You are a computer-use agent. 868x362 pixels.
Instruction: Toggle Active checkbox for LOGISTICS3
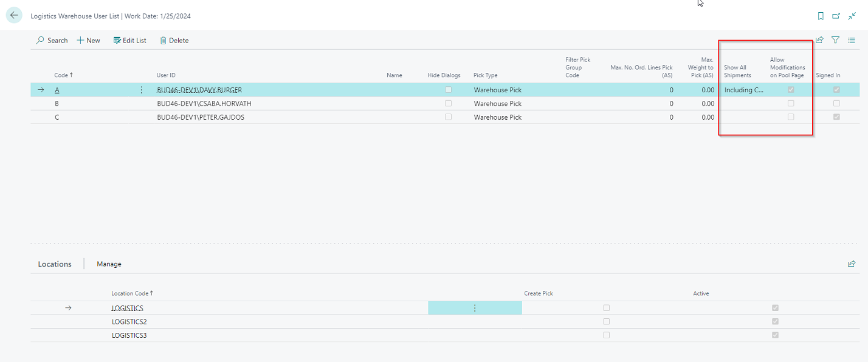774,335
